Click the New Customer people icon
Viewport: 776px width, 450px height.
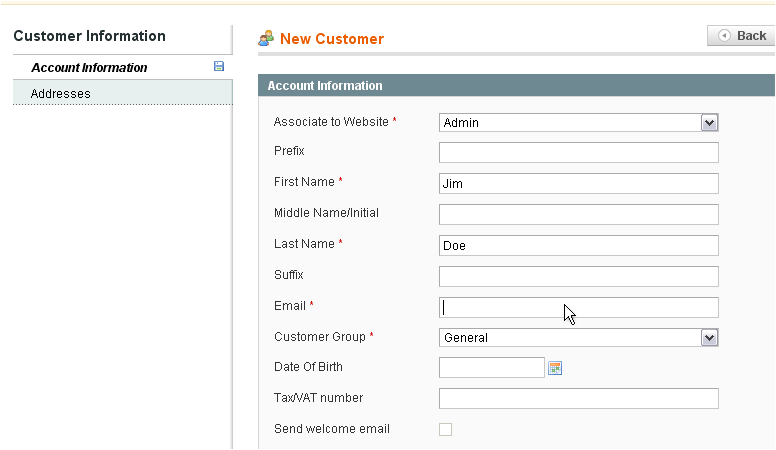(x=266, y=38)
